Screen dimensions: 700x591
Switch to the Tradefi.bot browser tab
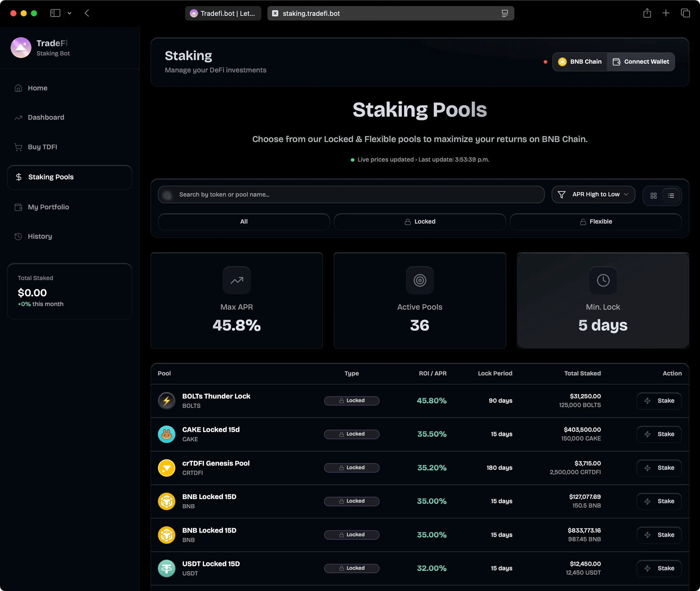click(x=223, y=13)
